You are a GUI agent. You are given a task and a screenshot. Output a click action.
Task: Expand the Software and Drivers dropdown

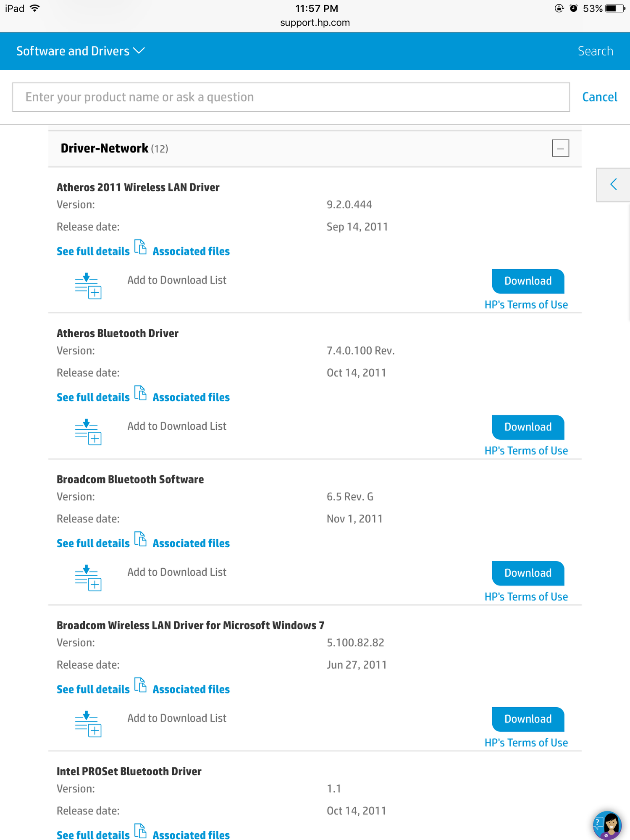click(80, 51)
